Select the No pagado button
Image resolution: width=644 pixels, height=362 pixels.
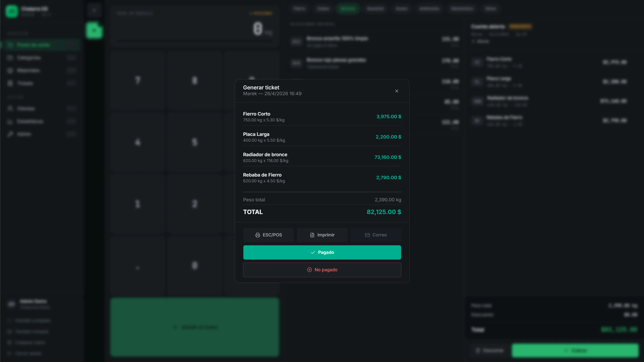pyautogui.click(x=322, y=269)
